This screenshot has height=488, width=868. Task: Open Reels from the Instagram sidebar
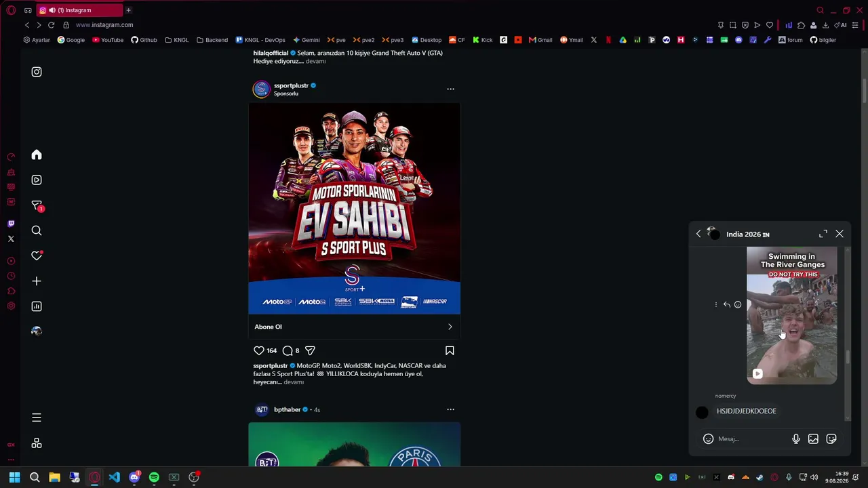37,180
